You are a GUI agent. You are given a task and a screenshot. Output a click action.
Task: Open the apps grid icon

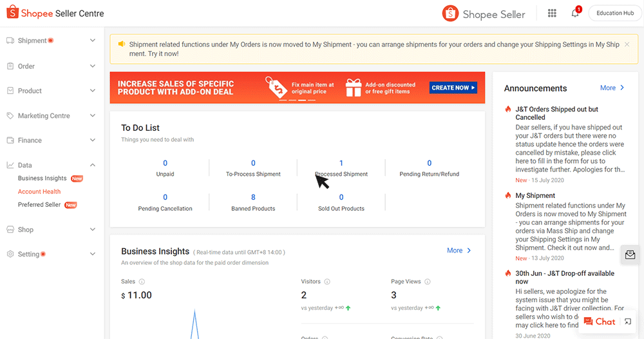552,14
